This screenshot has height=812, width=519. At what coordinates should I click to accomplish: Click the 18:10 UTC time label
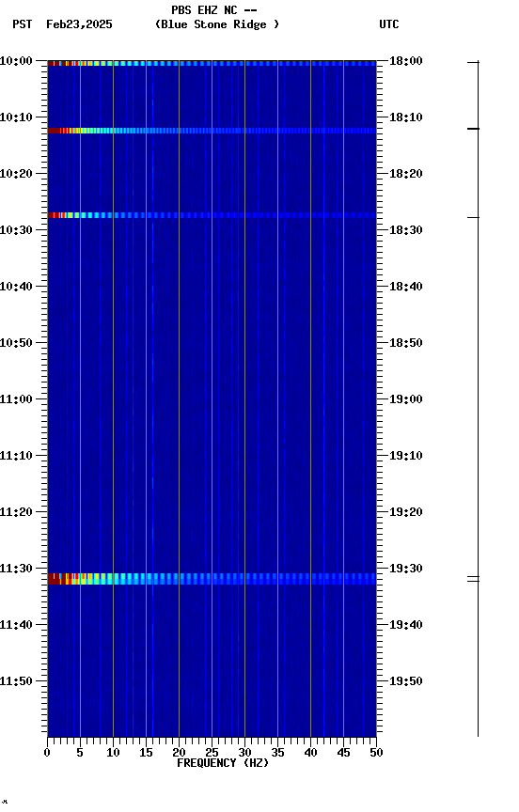pos(406,117)
